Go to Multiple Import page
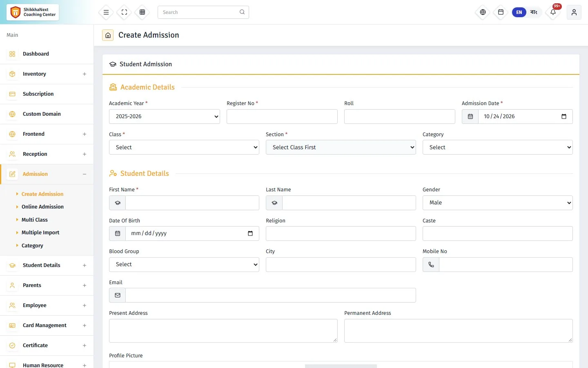This screenshot has height=368, width=588. [x=40, y=233]
